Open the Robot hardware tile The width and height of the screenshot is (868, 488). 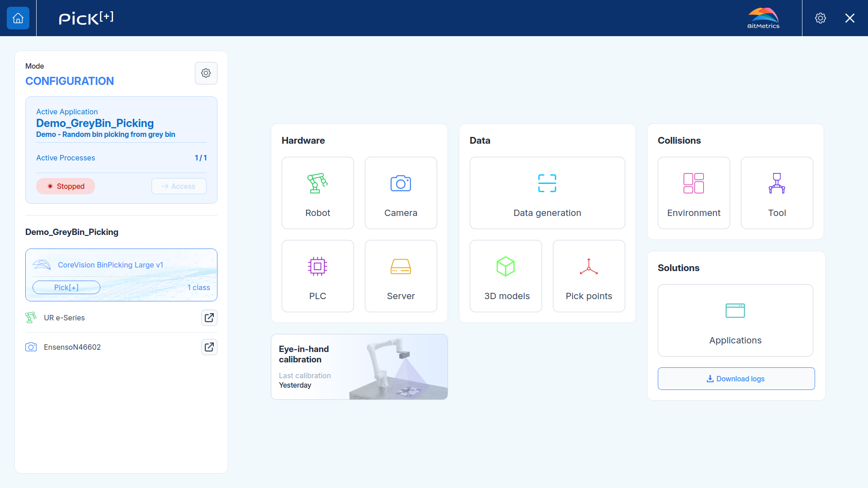[317, 193]
